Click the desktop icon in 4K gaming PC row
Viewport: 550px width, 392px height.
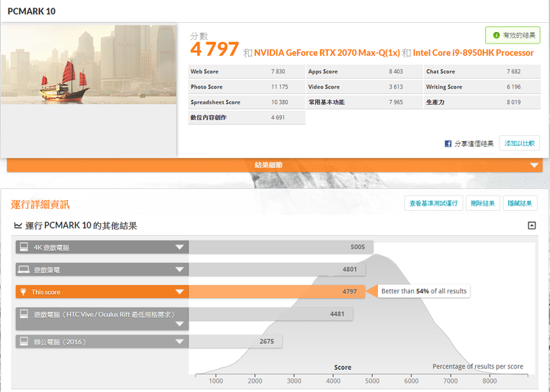click(24, 247)
